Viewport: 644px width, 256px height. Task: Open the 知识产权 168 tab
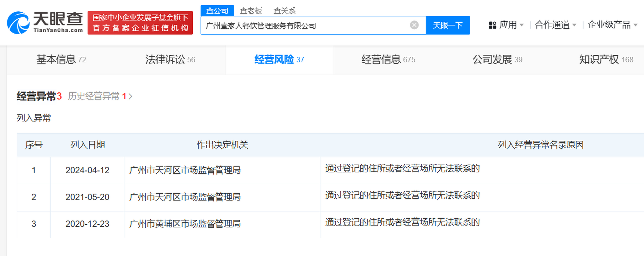point(606,60)
